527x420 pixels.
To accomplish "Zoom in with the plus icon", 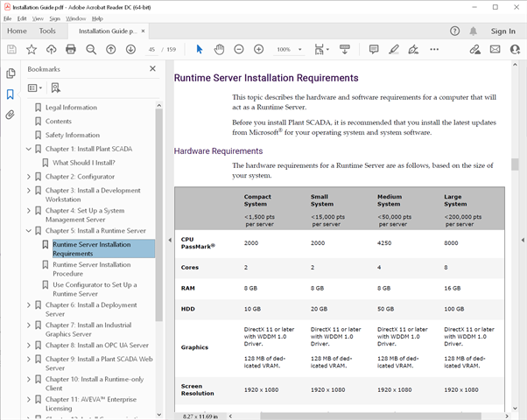I will 258,49.
